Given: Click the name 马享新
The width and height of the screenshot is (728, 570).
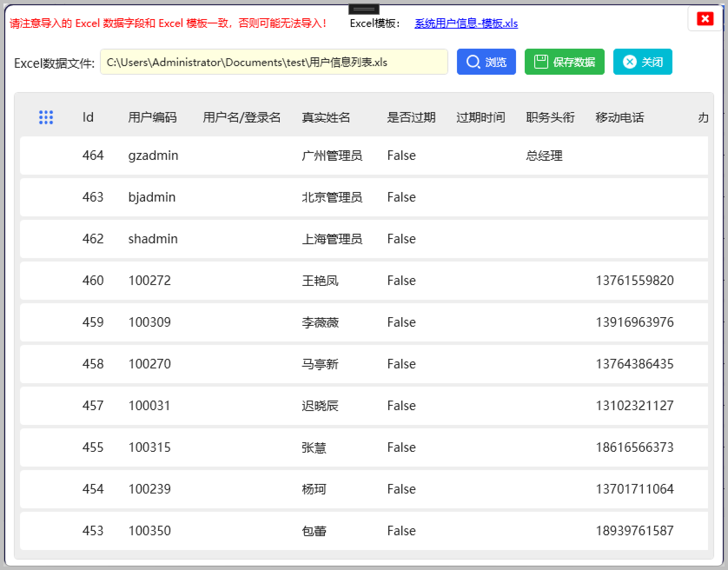Looking at the screenshot, I should [x=320, y=364].
